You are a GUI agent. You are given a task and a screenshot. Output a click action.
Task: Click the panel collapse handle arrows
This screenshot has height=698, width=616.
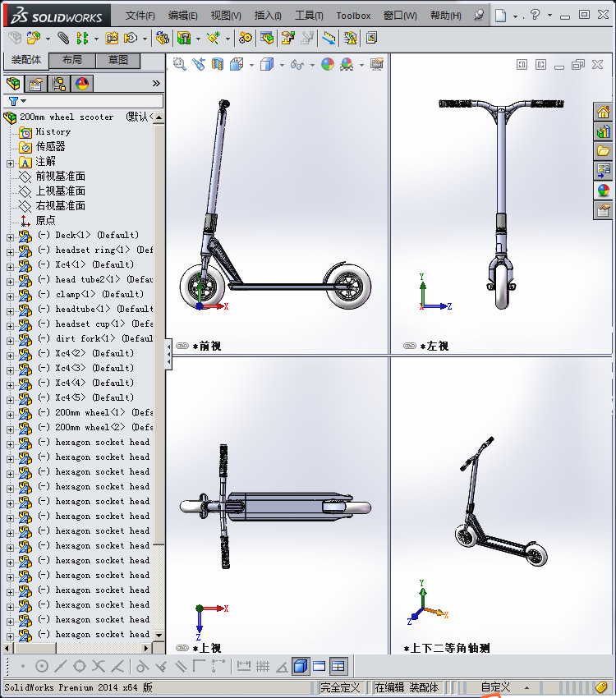coord(168,355)
